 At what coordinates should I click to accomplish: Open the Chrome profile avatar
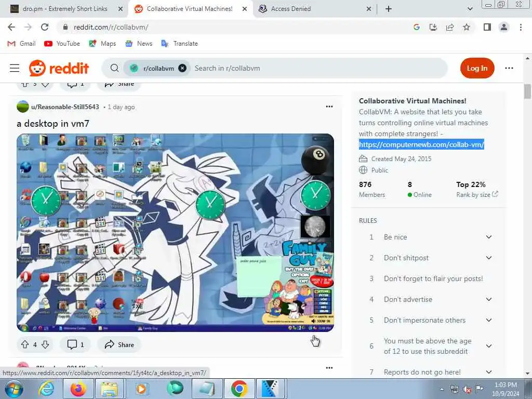click(x=504, y=27)
